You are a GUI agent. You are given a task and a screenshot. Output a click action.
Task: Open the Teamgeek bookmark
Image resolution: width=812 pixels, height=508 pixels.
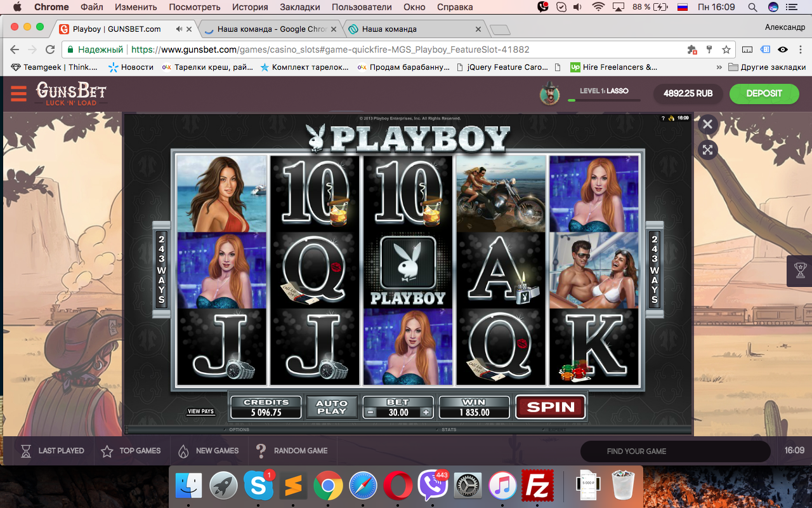(55, 67)
